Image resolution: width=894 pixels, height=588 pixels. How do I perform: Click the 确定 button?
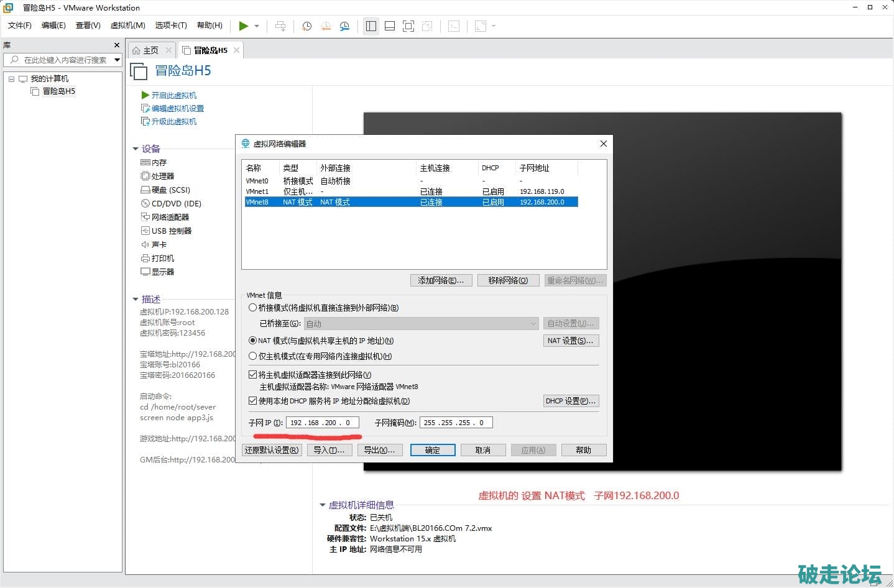[432, 450]
